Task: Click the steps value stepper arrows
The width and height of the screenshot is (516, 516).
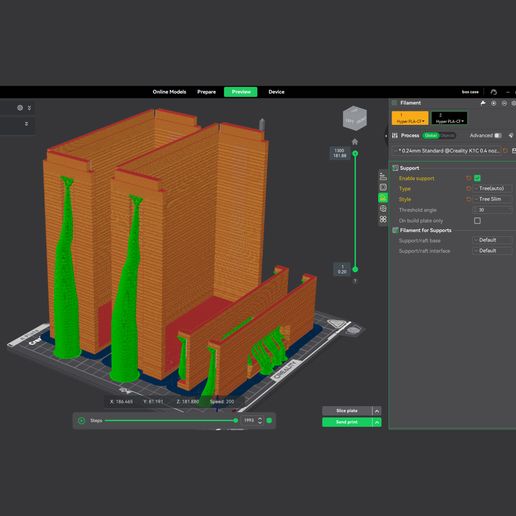Action: pyautogui.click(x=260, y=421)
